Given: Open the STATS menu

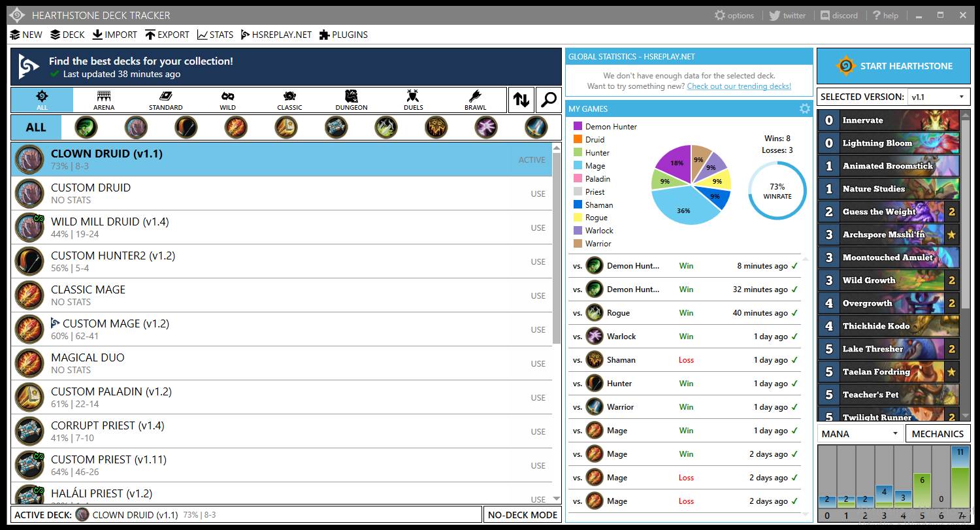Looking at the screenshot, I should coord(216,35).
